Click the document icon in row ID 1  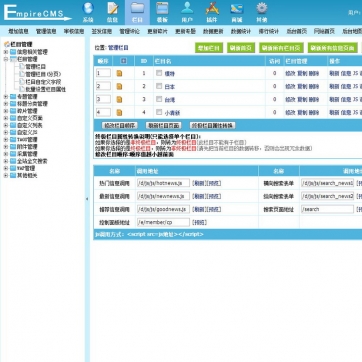point(119,73)
